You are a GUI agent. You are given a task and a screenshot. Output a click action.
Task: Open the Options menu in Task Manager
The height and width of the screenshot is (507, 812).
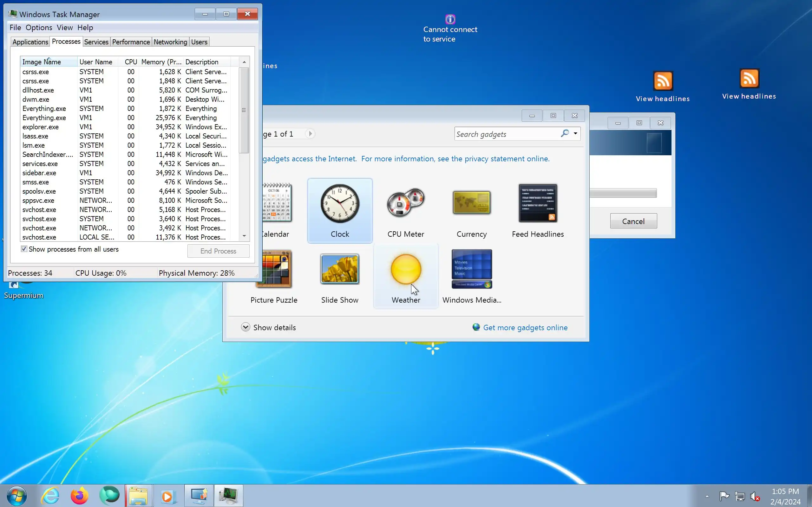pos(39,28)
